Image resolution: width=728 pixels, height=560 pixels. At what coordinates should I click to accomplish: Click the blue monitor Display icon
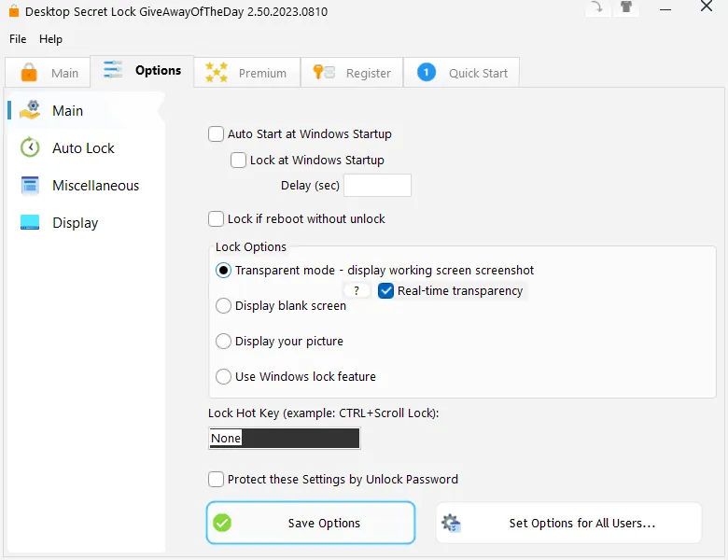coord(30,222)
